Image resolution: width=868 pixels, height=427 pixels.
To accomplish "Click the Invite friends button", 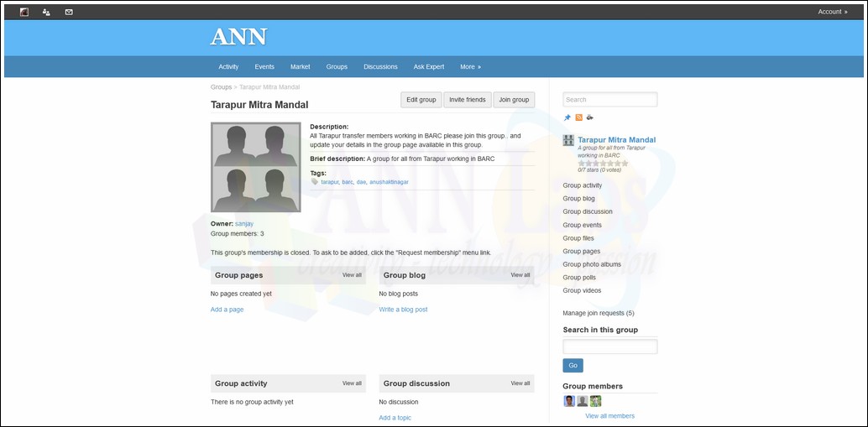I will (x=467, y=100).
